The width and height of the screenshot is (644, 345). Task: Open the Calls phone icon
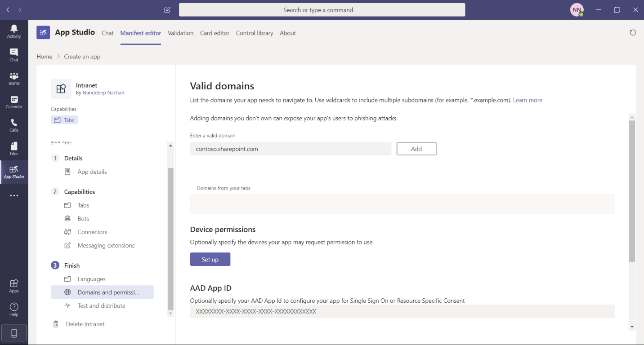pyautogui.click(x=14, y=125)
